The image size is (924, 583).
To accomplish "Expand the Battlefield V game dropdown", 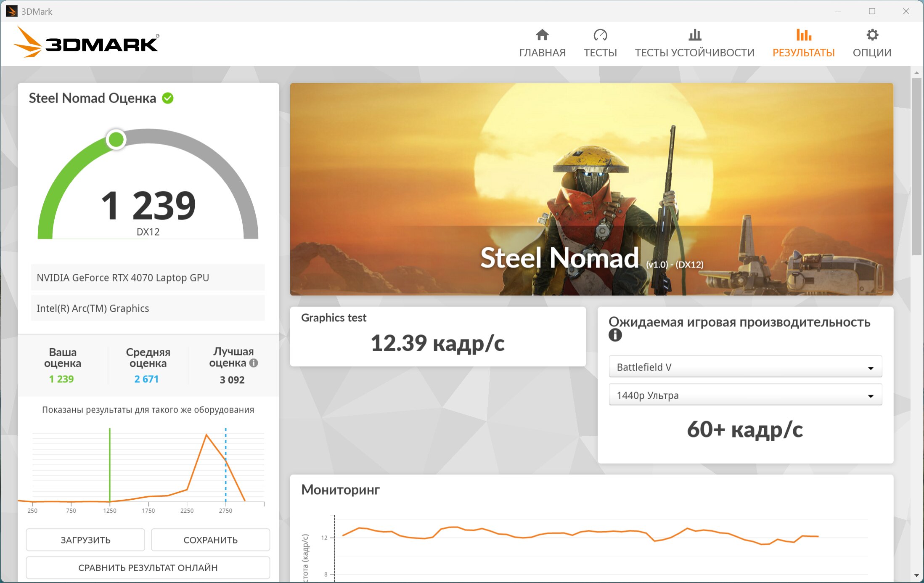I will tap(745, 367).
